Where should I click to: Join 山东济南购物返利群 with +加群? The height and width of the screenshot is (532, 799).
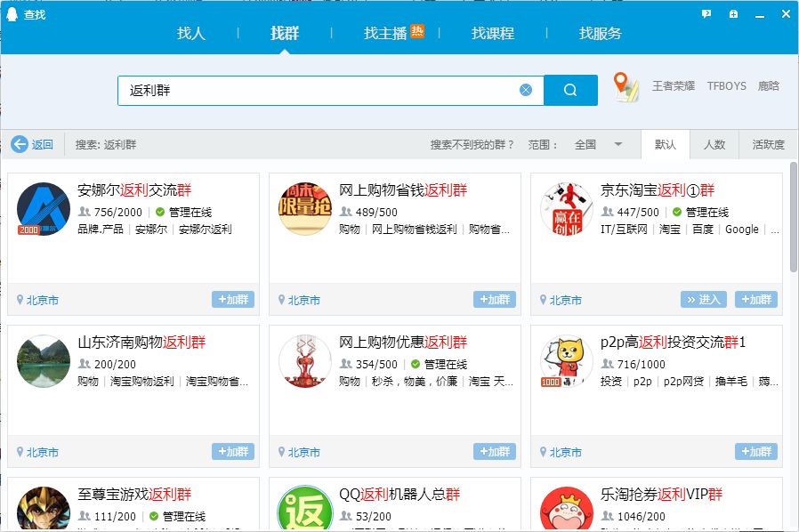(x=233, y=451)
